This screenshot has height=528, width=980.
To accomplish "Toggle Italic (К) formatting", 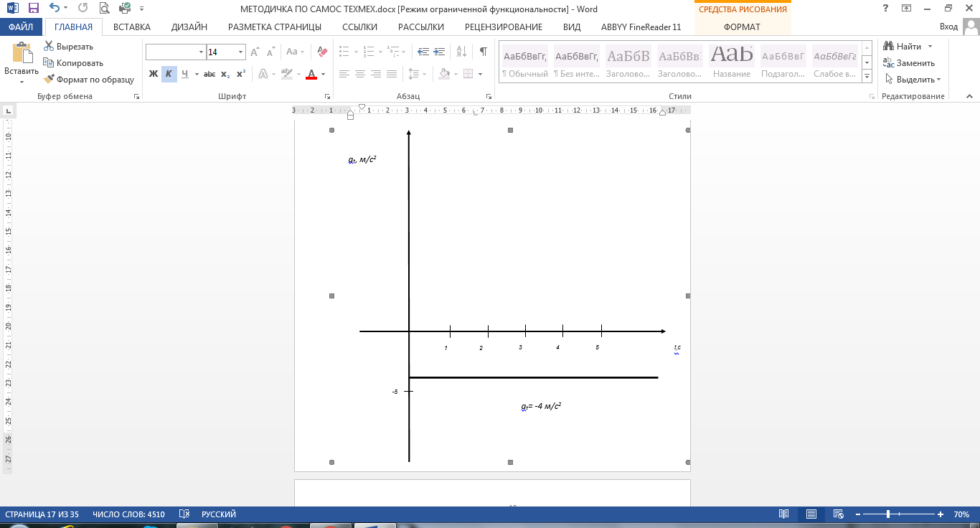I will 169,74.
